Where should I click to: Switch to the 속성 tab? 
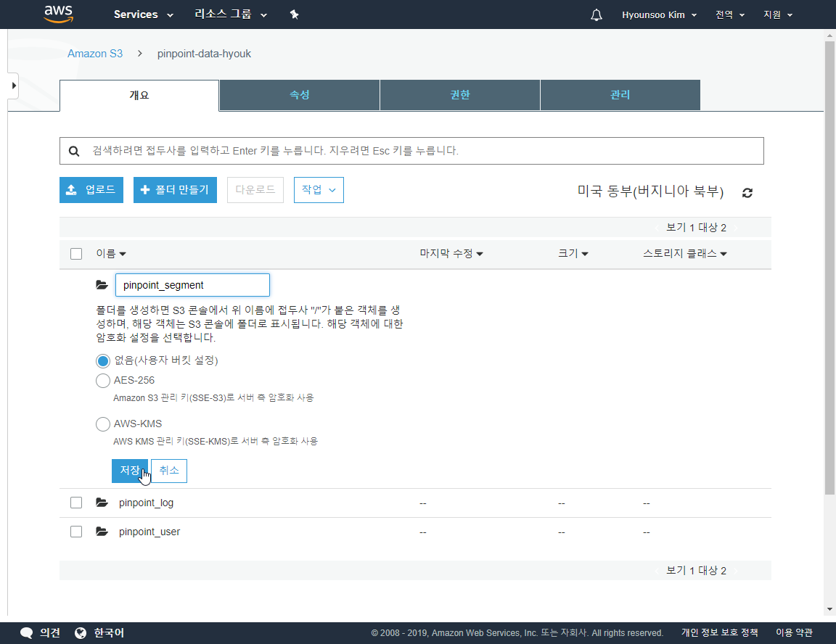(x=300, y=95)
